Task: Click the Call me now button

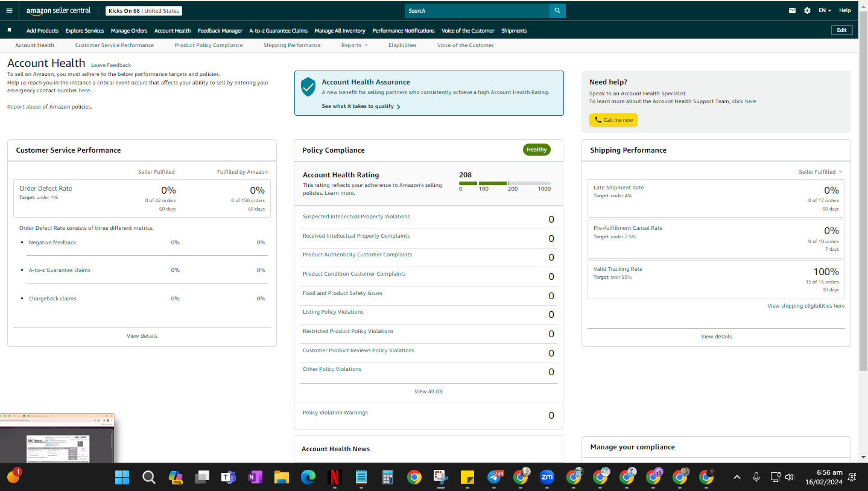Action: [613, 120]
